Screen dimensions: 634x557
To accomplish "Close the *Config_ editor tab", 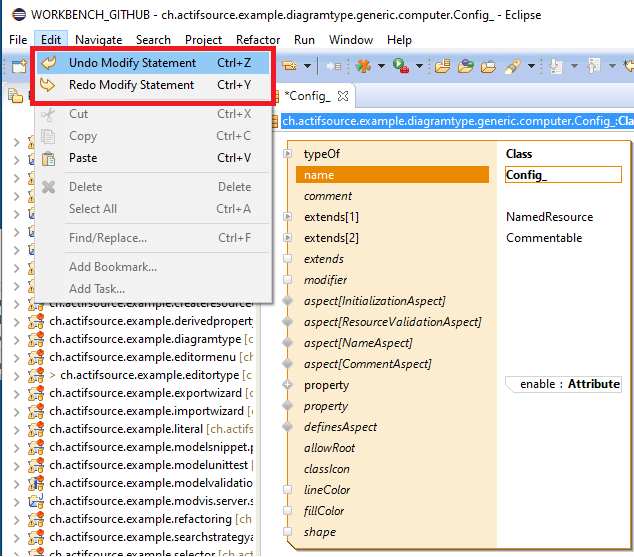I will tap(342, 96).
